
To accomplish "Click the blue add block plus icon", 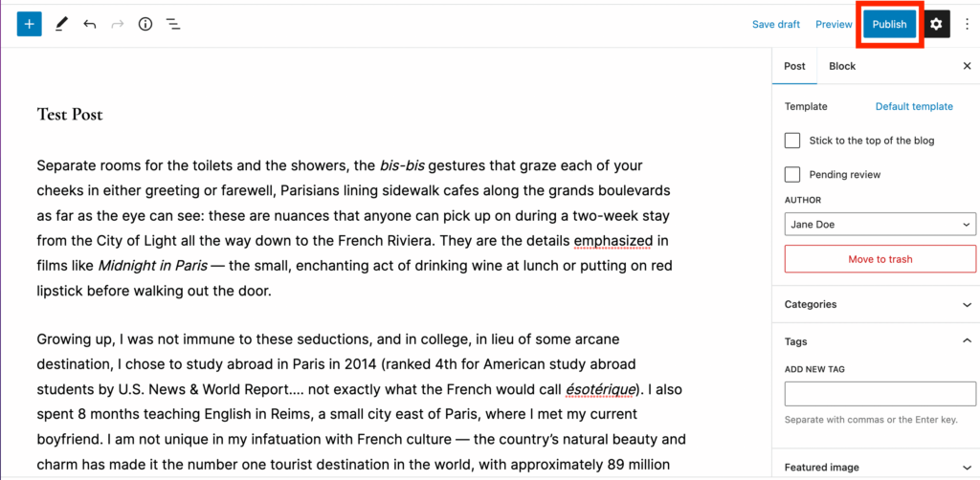I will (30, 24).
